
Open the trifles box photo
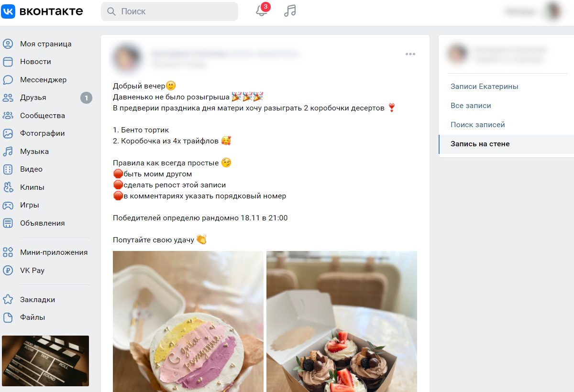click(342, 321)
